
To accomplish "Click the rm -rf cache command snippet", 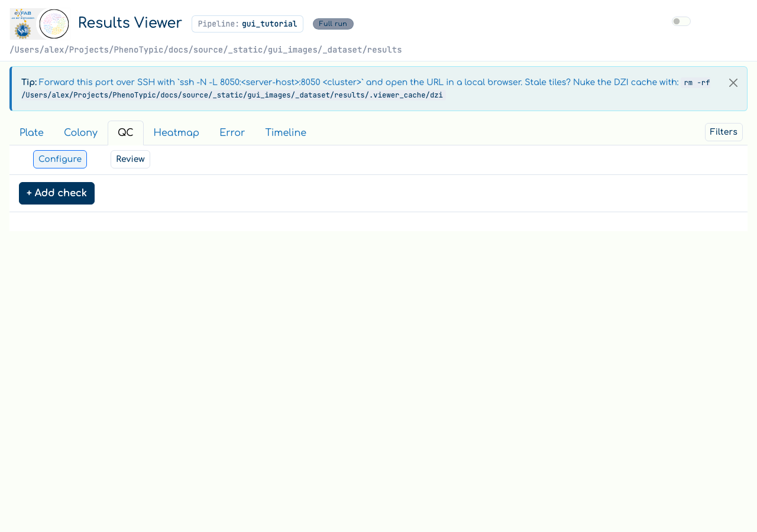I will click(367, 89).
